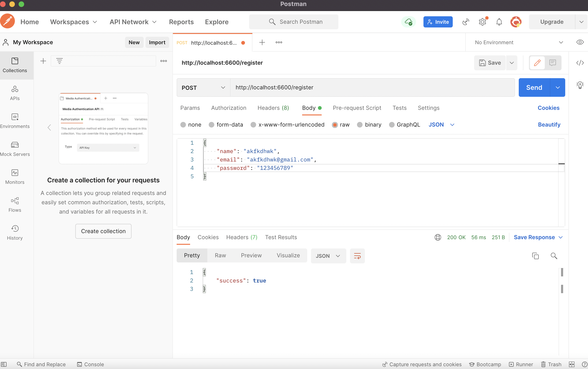This screenshot has width=588, height=369.
Task: Click the blue Send button
Action: click(534, 88)
